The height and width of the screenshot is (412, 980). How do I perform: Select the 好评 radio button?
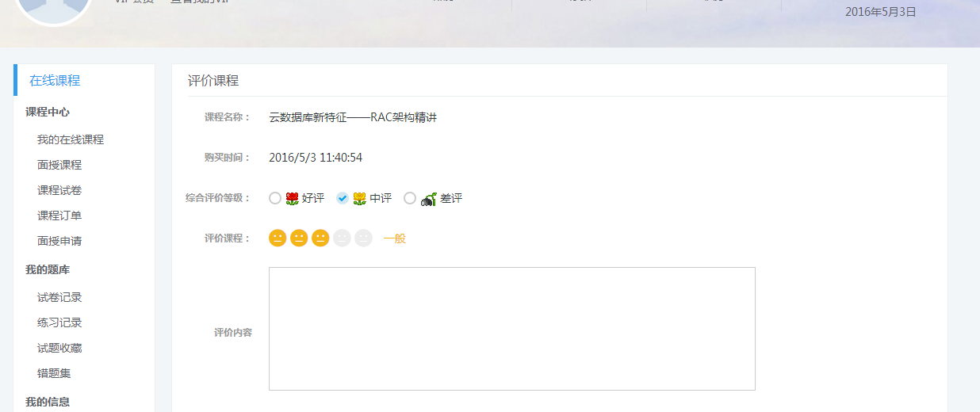pos(275,198)
